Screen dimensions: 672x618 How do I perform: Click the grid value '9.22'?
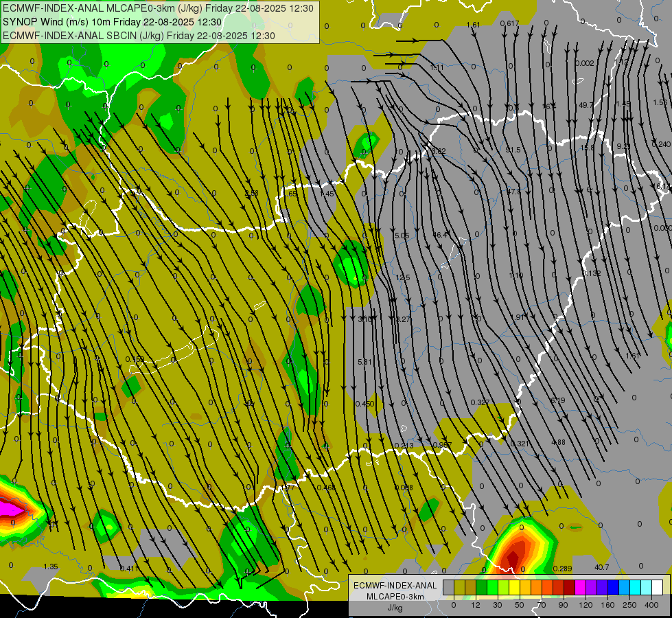coord(623,146)
